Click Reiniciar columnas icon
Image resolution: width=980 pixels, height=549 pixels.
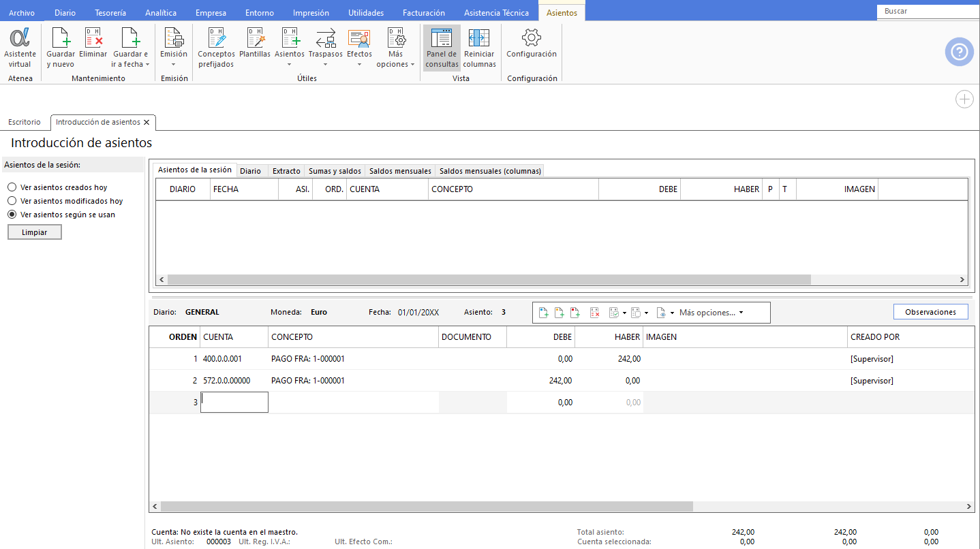pos(479,37)
